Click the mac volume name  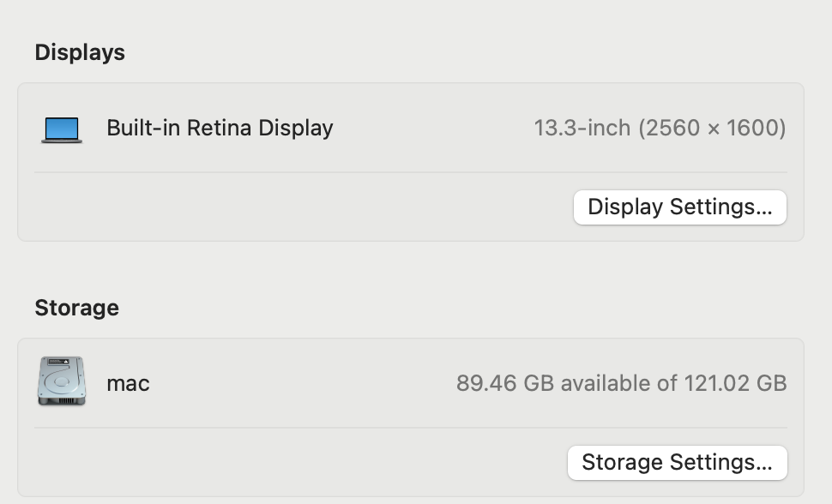point(128,383)
